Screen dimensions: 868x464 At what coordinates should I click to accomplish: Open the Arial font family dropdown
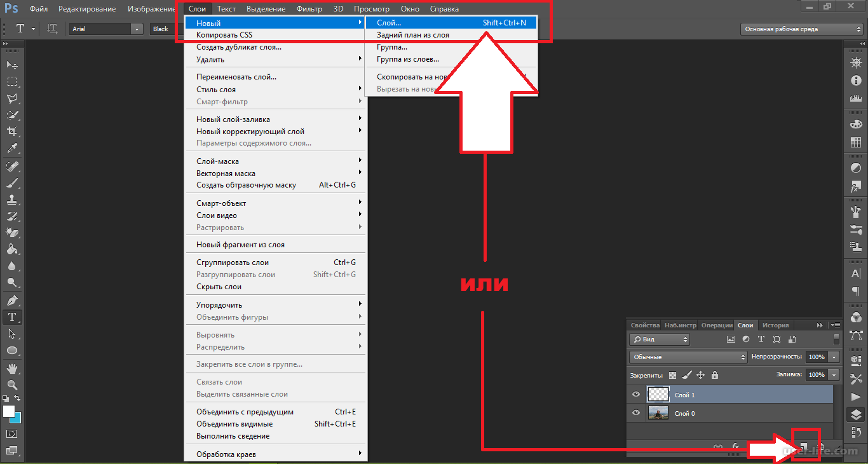pos(137,29)
